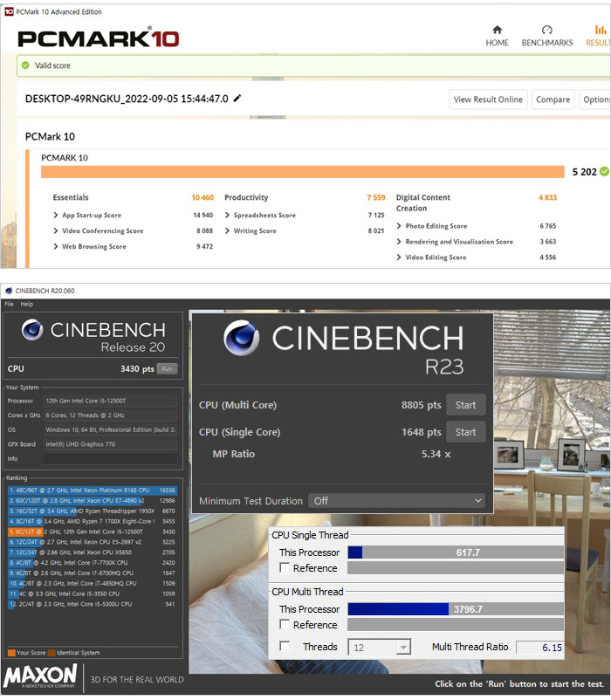Open the HOME tab in PCMark 10
Image resolution: width=611 pixels, height=700 pixels.
pyautogui.click(x=497, y=36)
